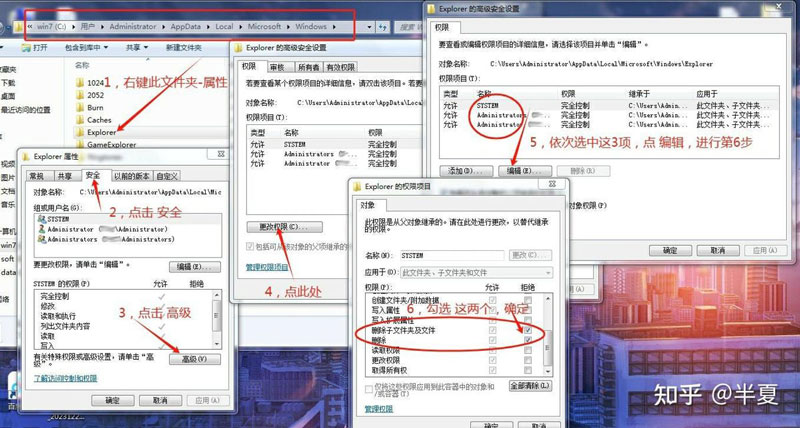Switch to the 审核 tab
Image resolution: width=800 pixels, height=428 pixels.
(279, 67)
